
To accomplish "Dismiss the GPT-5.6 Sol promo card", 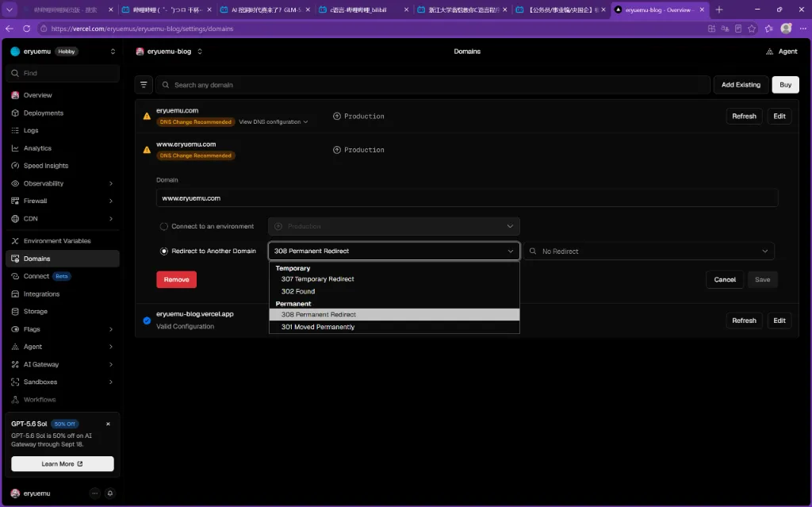I will [x=108, y=424].
